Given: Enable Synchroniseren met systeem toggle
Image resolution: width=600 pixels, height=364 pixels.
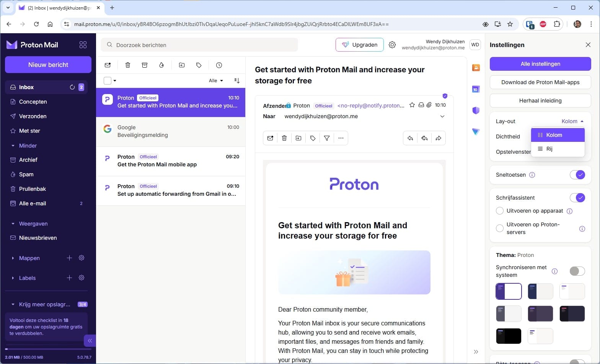Looking at the screenshot, I should coord(577,271).
